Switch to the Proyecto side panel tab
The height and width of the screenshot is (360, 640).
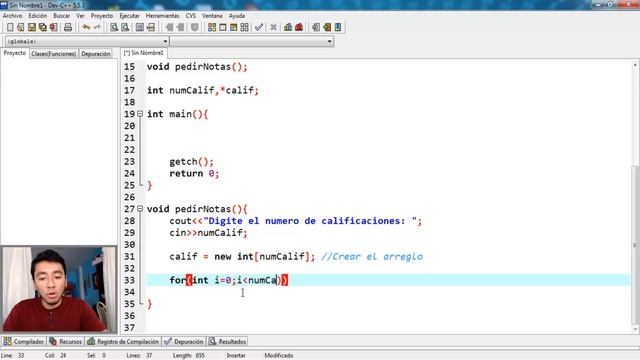click(x=15, y=53)
